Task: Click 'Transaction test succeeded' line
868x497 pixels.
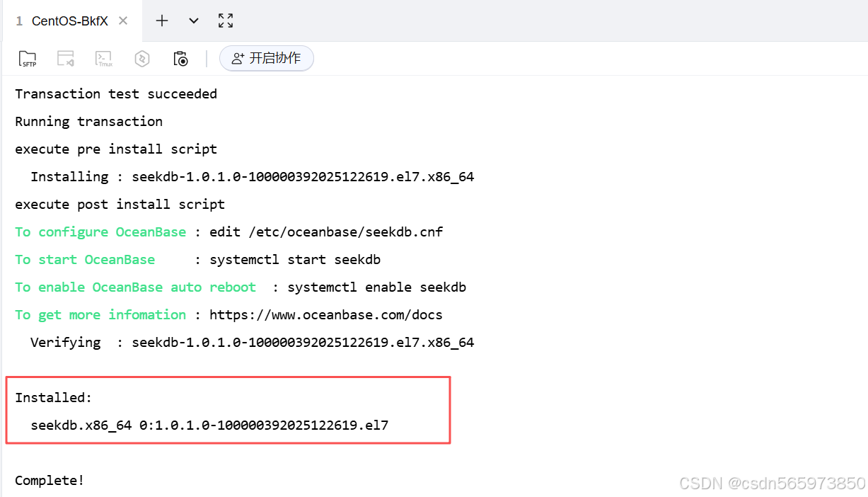Action: [x=116, y=93]
